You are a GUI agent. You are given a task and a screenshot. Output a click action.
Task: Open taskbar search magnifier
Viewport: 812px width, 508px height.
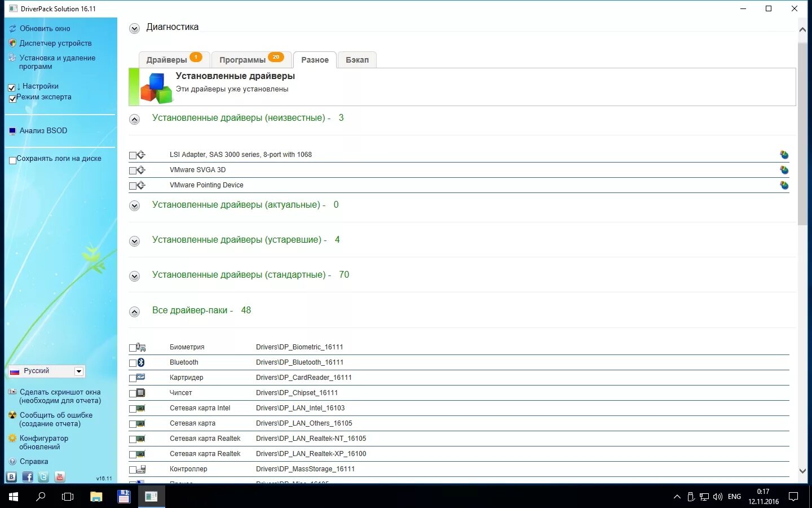point(41,497)
